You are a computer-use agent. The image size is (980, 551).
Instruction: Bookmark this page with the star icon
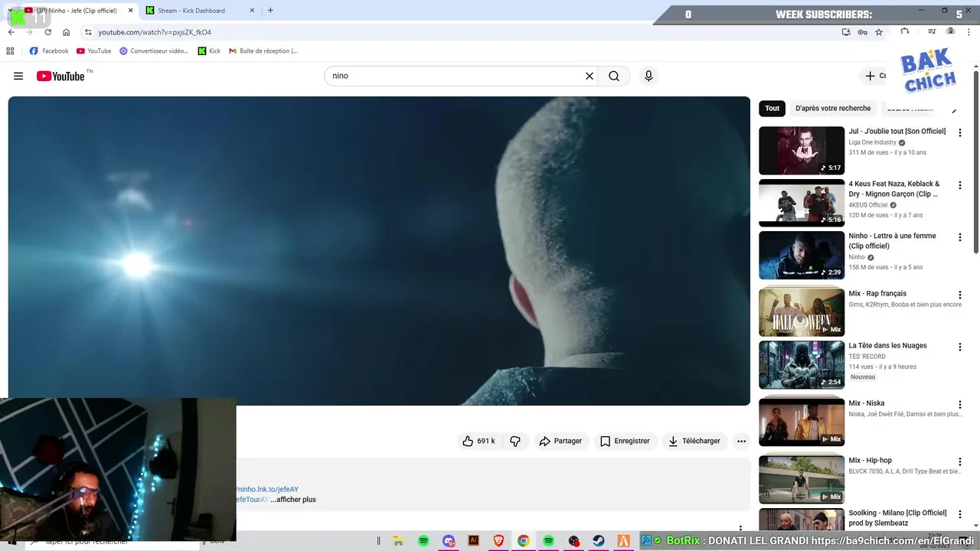click(879, 32)
